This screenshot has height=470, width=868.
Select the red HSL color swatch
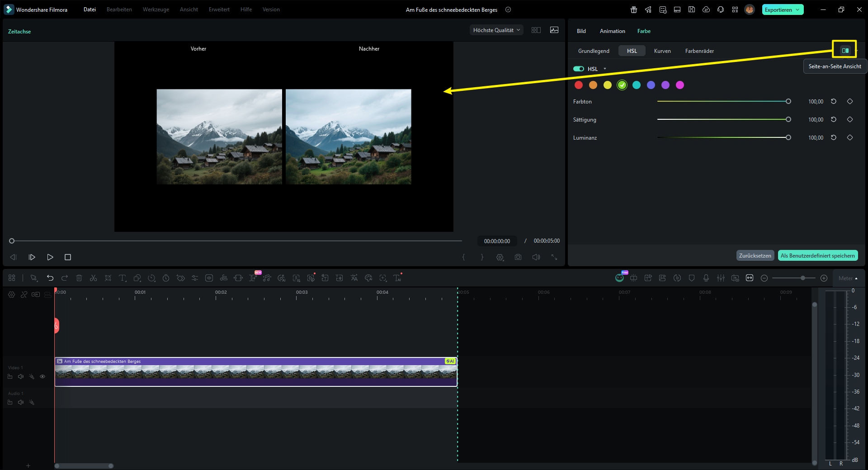[579, 85]
